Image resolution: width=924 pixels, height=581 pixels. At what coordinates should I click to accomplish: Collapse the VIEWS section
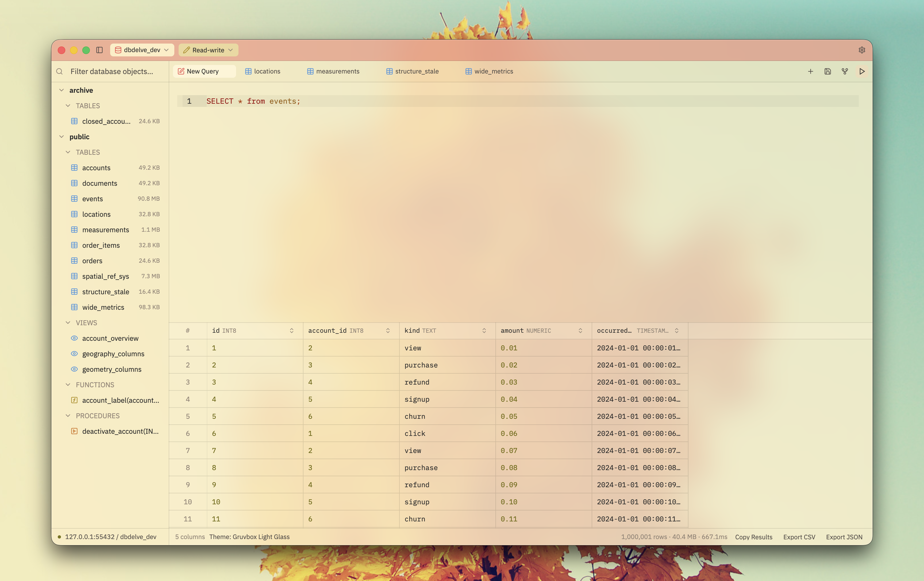[68, 323]
